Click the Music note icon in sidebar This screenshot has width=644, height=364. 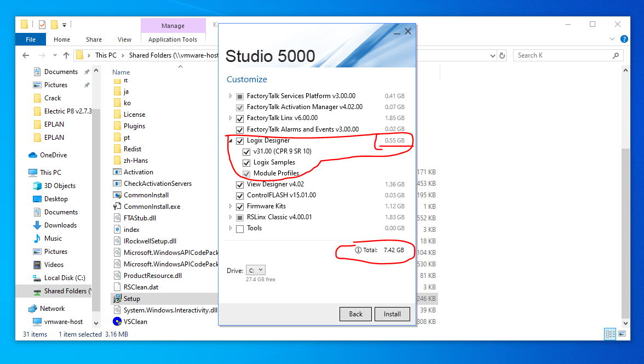click(37, 238)
